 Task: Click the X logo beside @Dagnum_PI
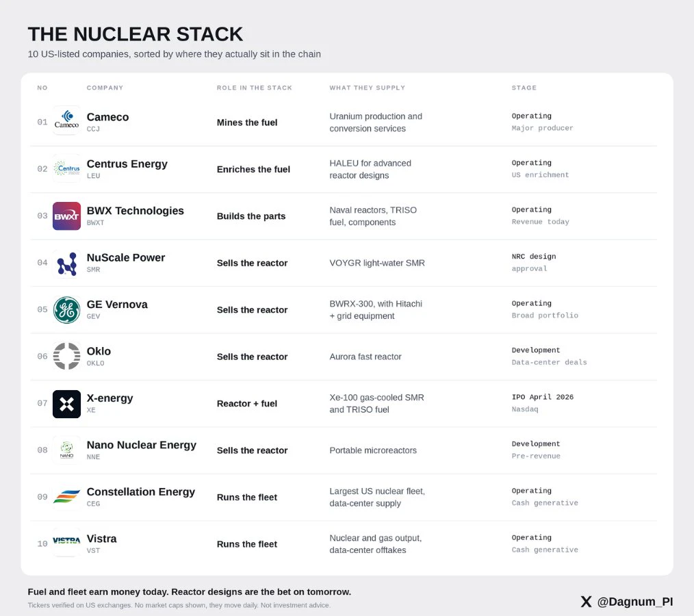tap(586, 602)
